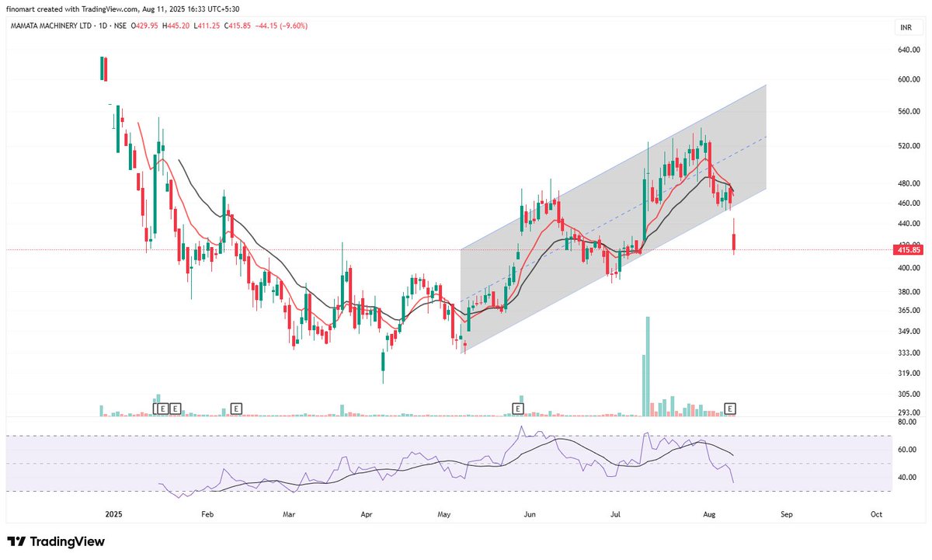Click the first E earnings marker below February
The image size is (932, 560).
[162, 408]
